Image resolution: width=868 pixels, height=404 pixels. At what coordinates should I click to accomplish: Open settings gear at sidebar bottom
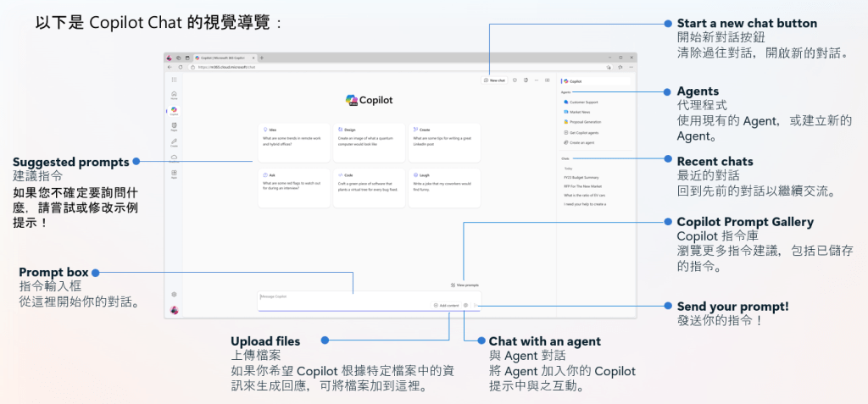pyautogui.click(x=174, y=295)
